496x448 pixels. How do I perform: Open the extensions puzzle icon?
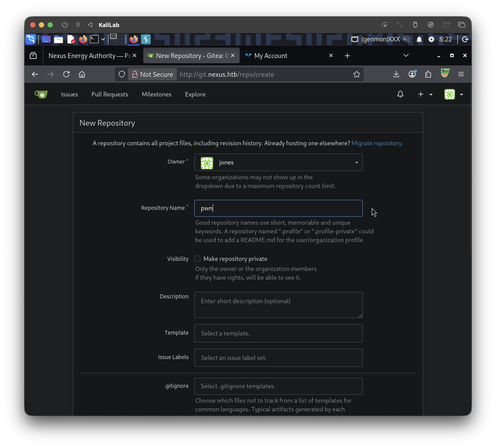coord(428,74)
